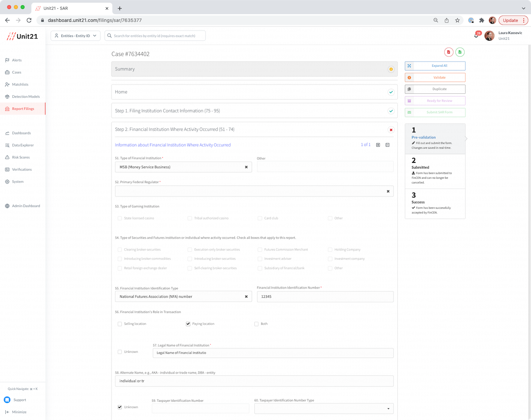
Task: Click the Validate button
Action: click(x=435, y=77)
